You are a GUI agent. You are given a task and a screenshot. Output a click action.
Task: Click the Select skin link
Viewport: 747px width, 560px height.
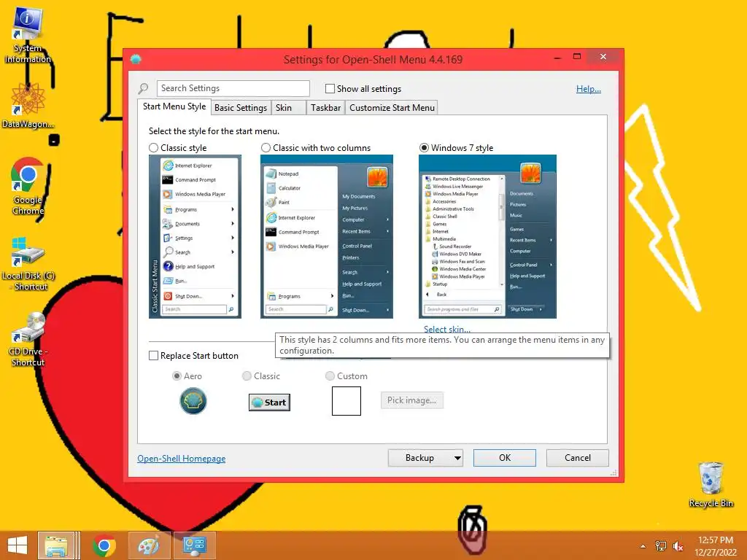[447, 329]
